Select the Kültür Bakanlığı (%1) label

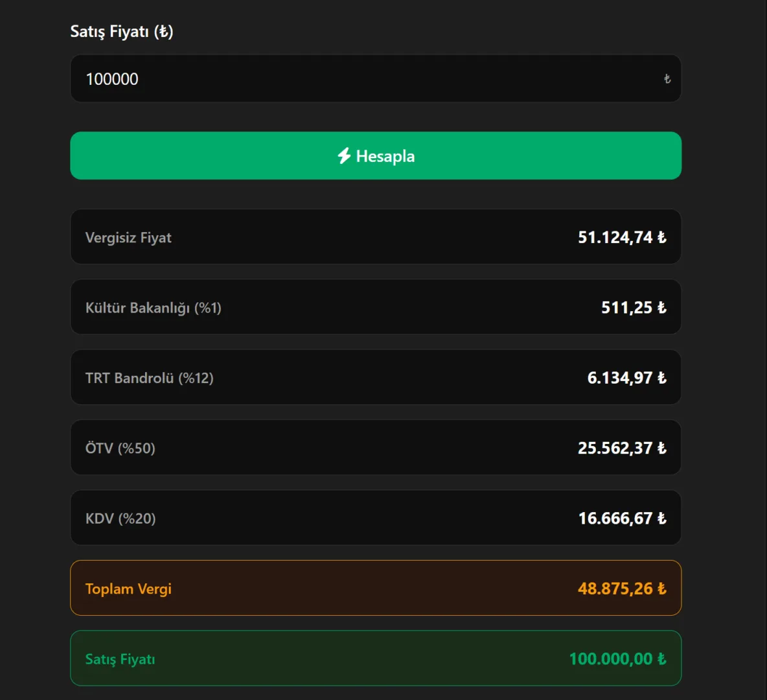(154, 308)
